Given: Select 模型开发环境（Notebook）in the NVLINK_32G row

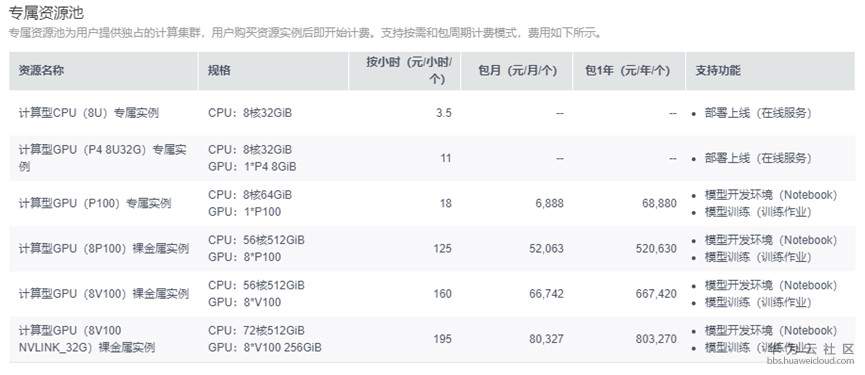Looking at the screenshot, I should click(x=771, y=330).
